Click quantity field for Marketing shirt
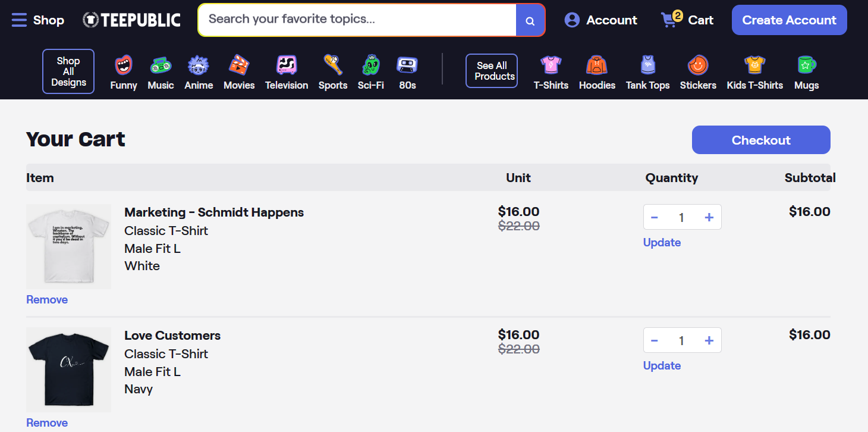 click(681, 217)
